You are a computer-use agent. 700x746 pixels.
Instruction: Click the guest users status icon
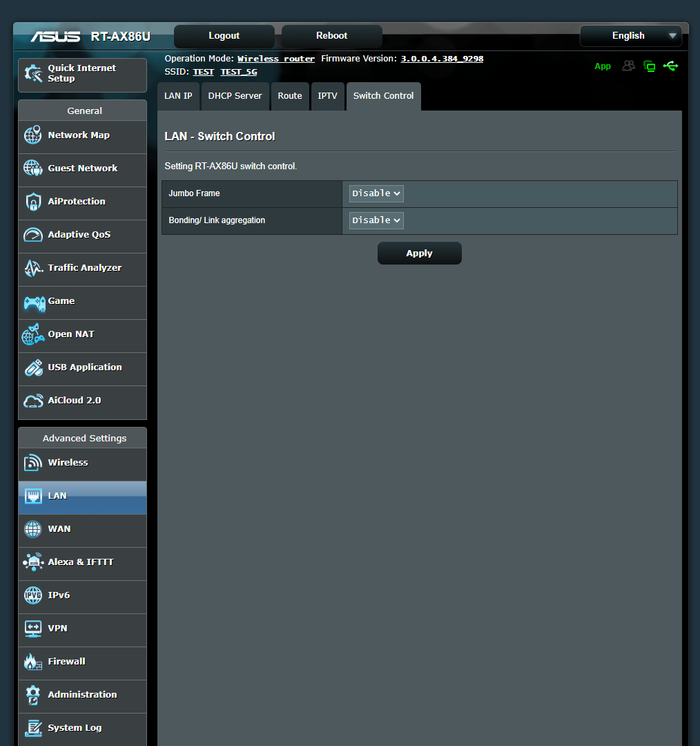[629, 66]
